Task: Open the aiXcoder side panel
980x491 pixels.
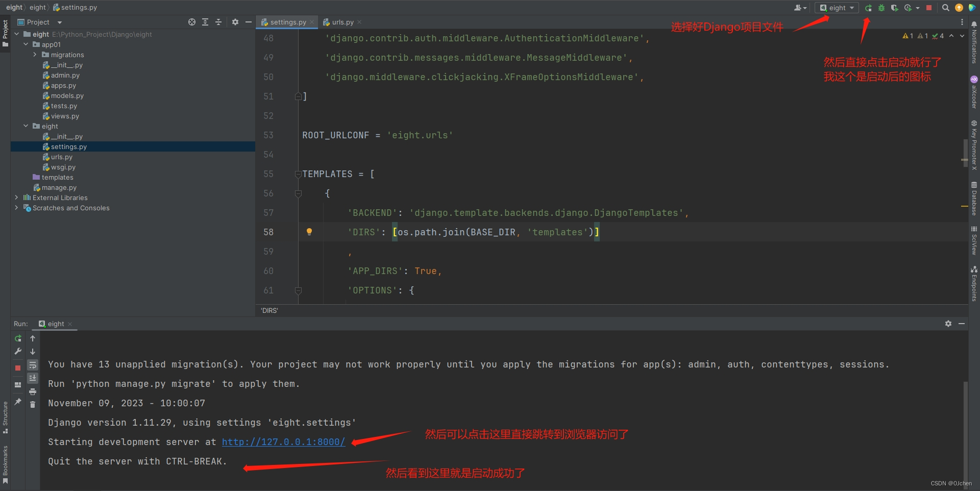Action: [x=974, y=92]
